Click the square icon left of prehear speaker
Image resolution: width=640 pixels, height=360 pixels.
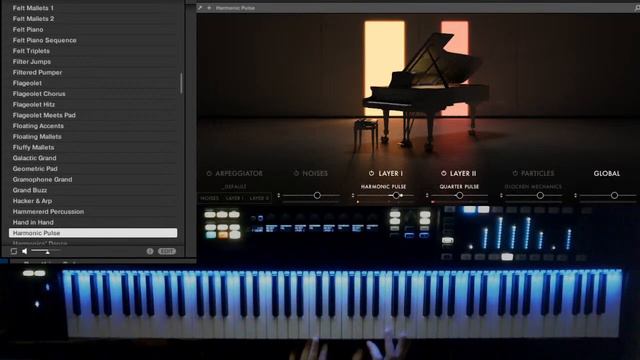tap(14, 251)
